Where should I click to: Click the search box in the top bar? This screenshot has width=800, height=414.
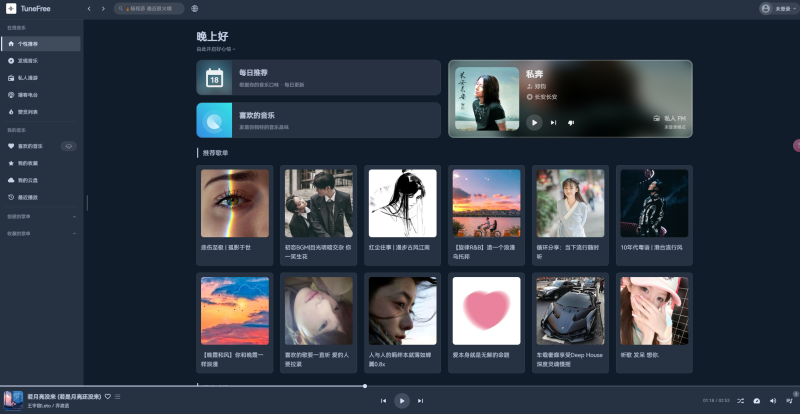point(149,9)
